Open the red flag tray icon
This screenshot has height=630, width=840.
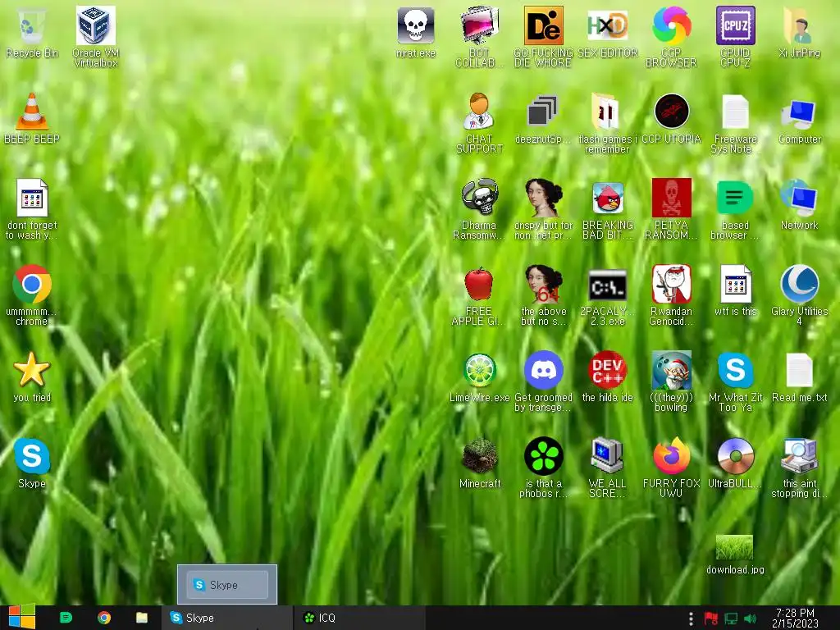pos(711,619)
